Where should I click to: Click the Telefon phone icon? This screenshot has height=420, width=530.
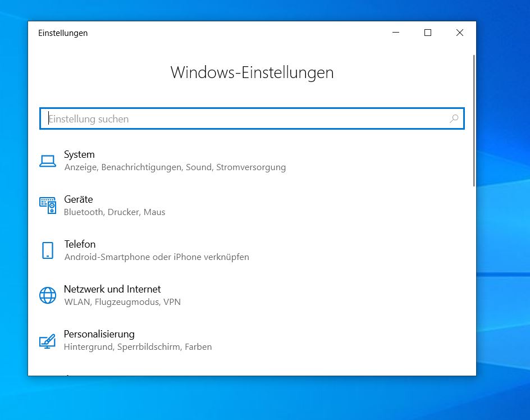click(48, 250)
